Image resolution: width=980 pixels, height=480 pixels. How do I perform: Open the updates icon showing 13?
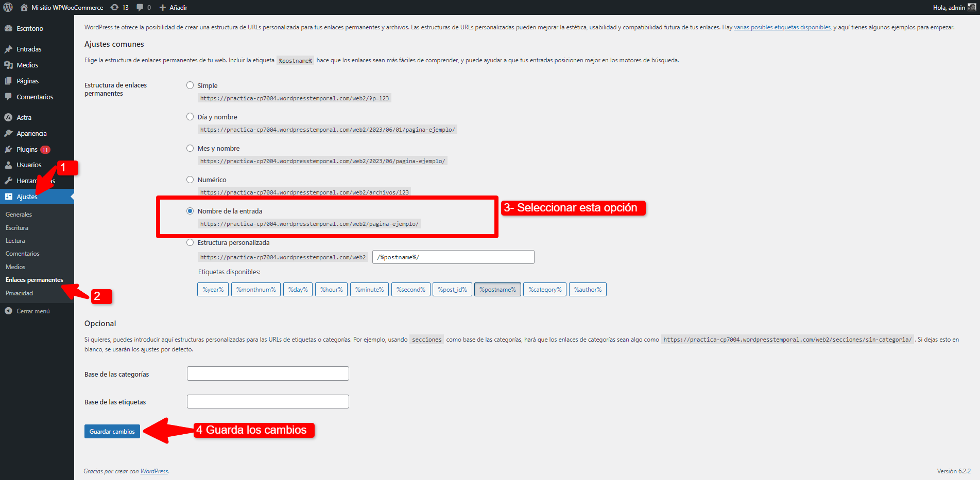114,7
